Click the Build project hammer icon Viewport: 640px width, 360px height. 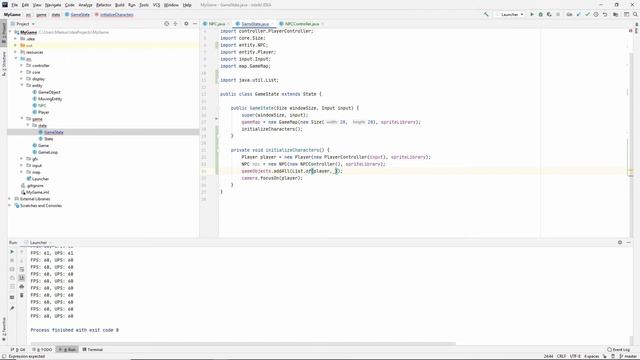pyautogui.click(x=486, y=14)
